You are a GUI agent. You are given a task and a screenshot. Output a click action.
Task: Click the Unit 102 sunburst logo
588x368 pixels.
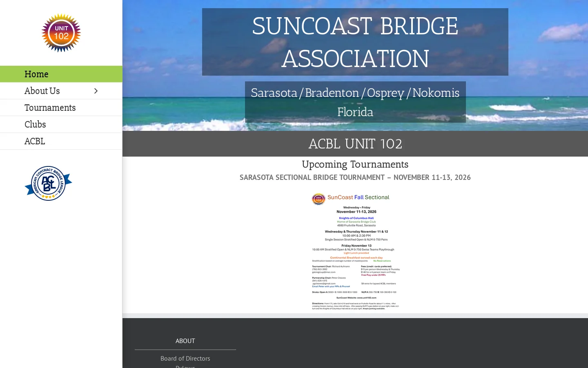click(x=61, y=33)
